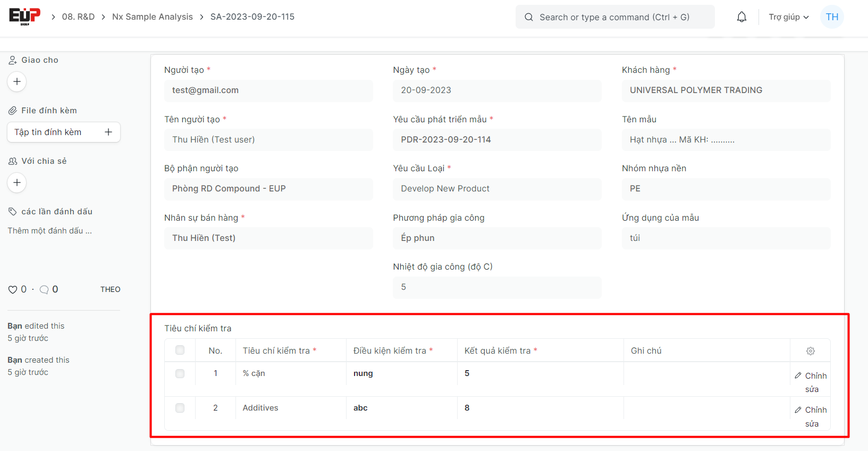Open table column settings gear
Image resolution: width=868 pixels, height=451 pixels.
(810, 351)
